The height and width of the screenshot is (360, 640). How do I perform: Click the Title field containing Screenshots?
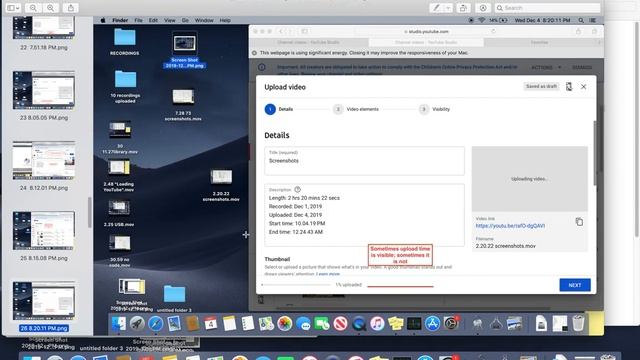[364, 161]
